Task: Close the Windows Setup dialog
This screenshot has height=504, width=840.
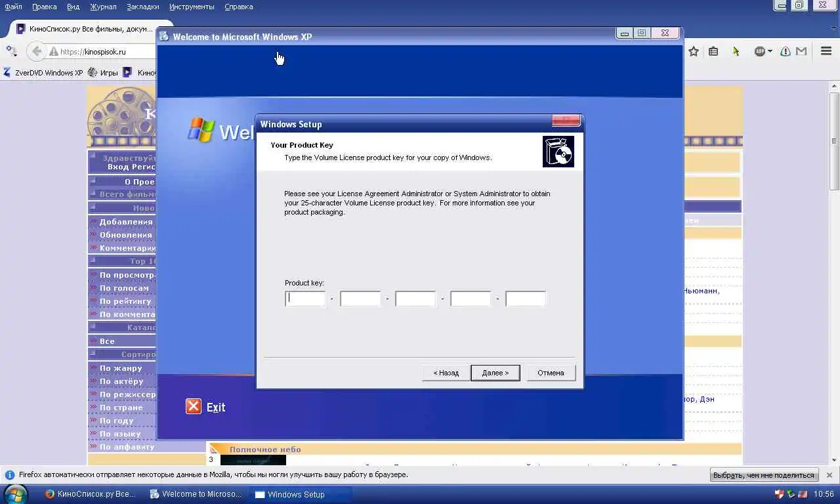Action: click(x=566, y=121)
